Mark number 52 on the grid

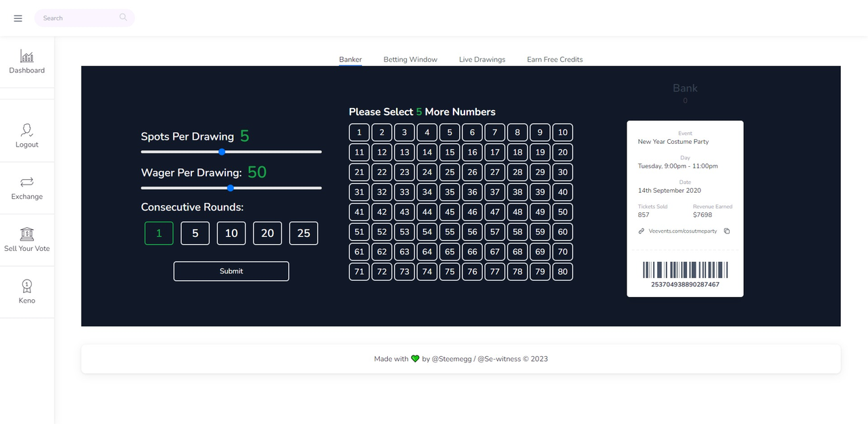382,232
